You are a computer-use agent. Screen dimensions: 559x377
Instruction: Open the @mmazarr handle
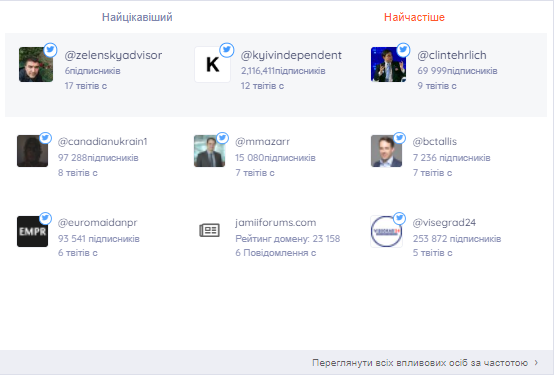[262, 142]
